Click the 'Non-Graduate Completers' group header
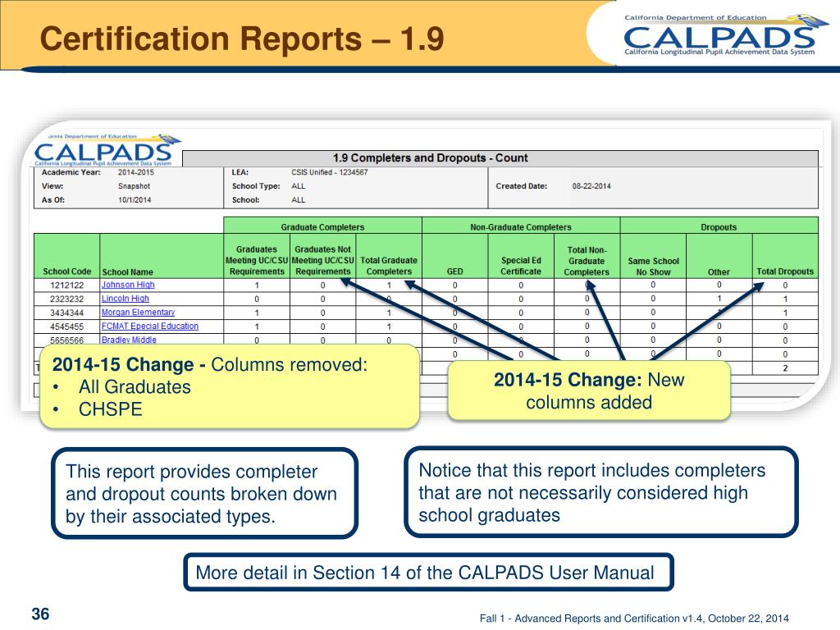This screenshot has height=630, width=840. point(521,227)
